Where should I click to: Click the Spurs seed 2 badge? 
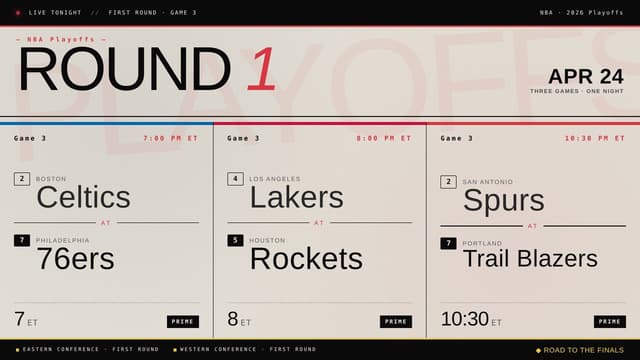click(449, 182)
